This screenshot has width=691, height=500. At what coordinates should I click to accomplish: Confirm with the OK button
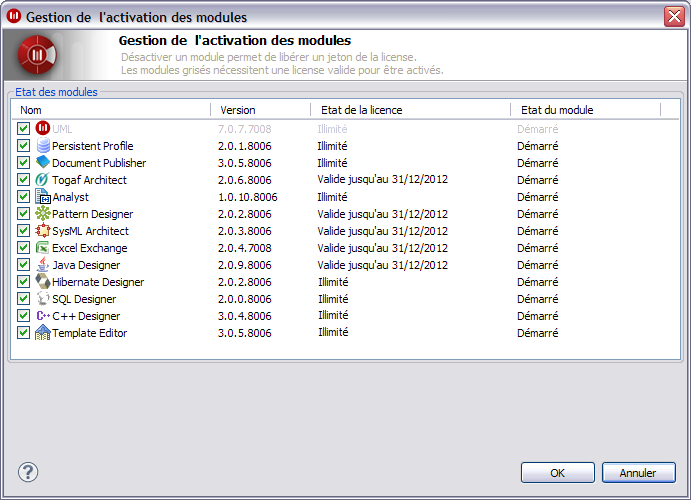(x=557, y=473)
